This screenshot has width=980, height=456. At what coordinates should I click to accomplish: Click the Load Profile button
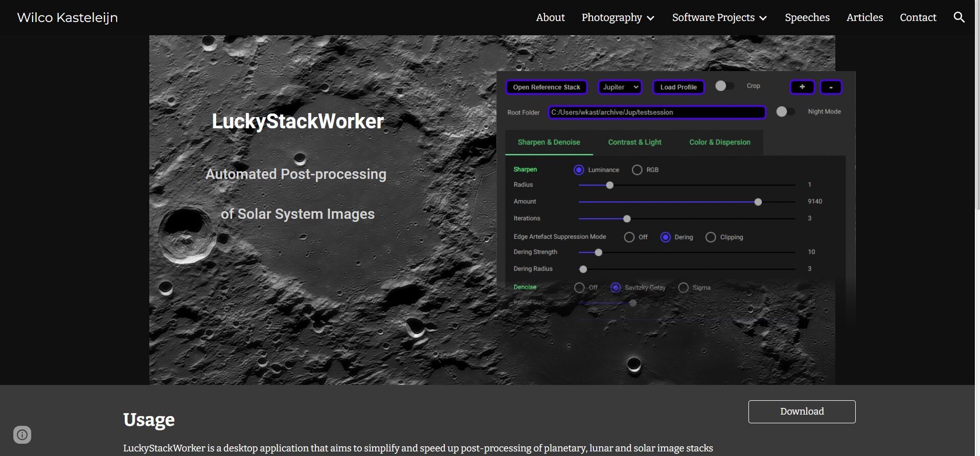click(678, 87)
